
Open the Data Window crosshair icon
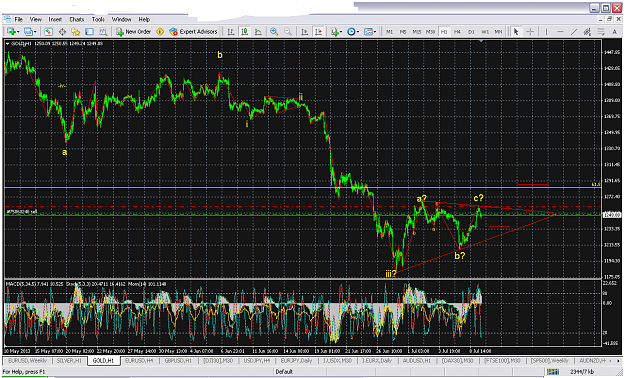pyautogui.click(x=62, y=32)
